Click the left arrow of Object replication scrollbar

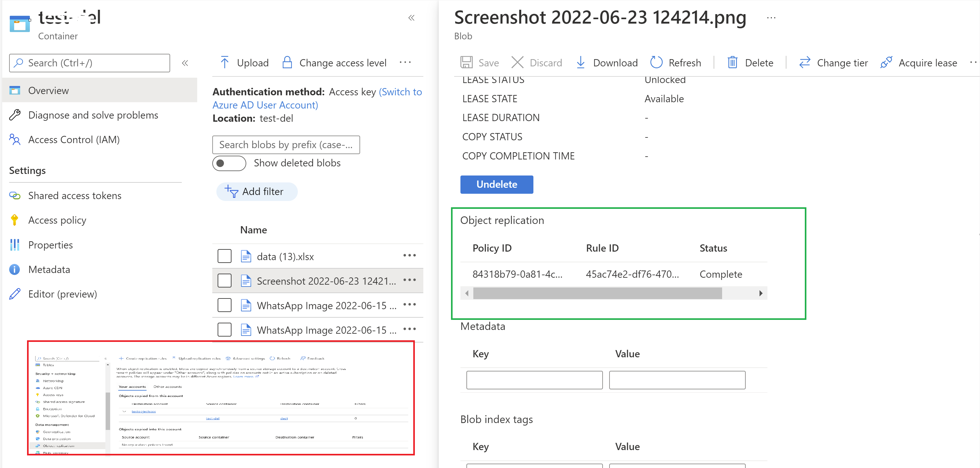pyautogui.click(x=467, y=293)
